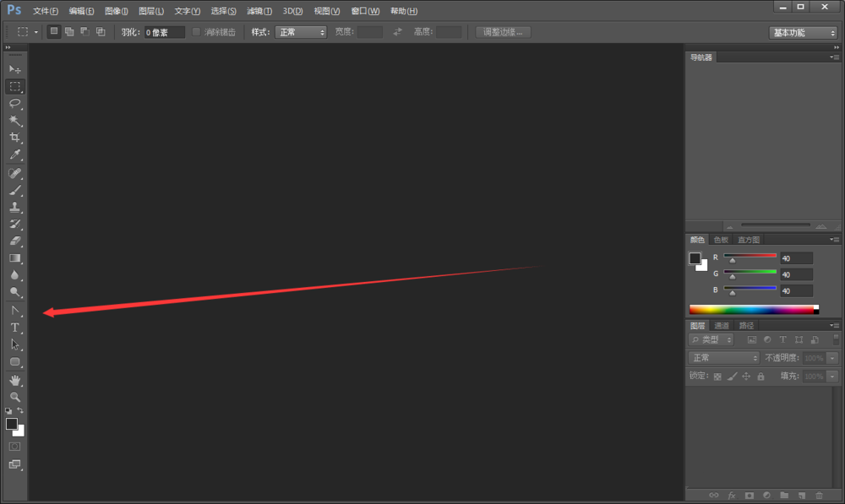The height and width of the screenshot is (504, 845).
Task: Toggle lock image pixels
Action: 732,377
